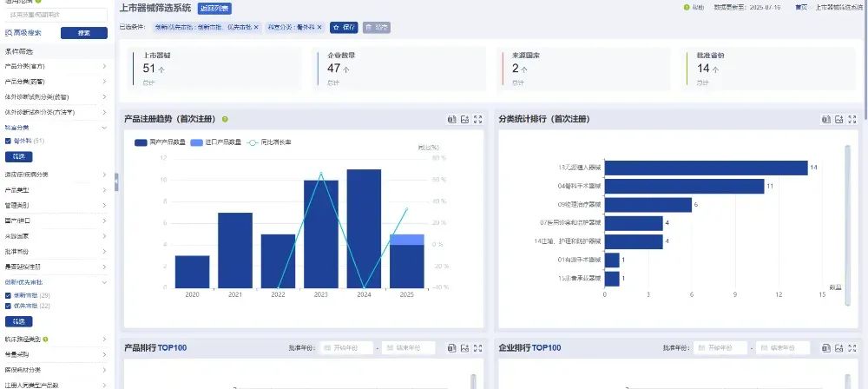
Task: Click the green help icon beside 产品注册趋势
Action: (x=225, y=119)
